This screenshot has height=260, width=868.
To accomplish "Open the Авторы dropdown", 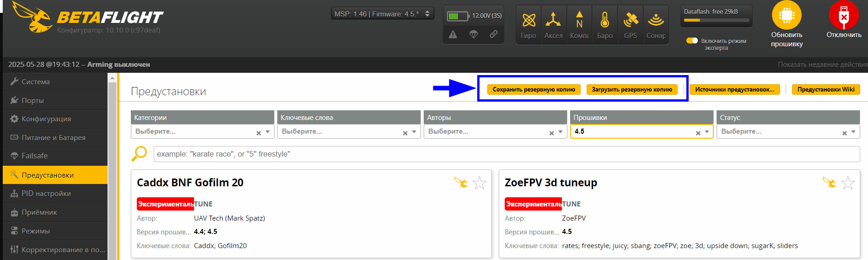I will (495, 131).
